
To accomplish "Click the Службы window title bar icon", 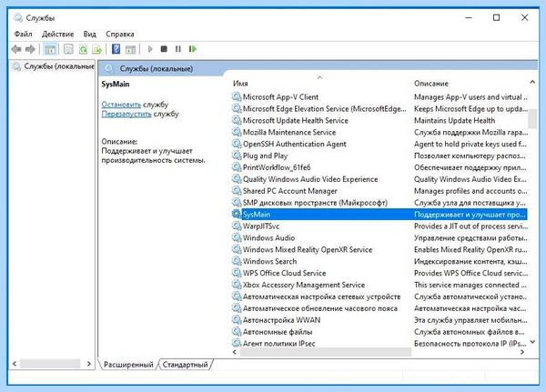I will click(18, 18).
